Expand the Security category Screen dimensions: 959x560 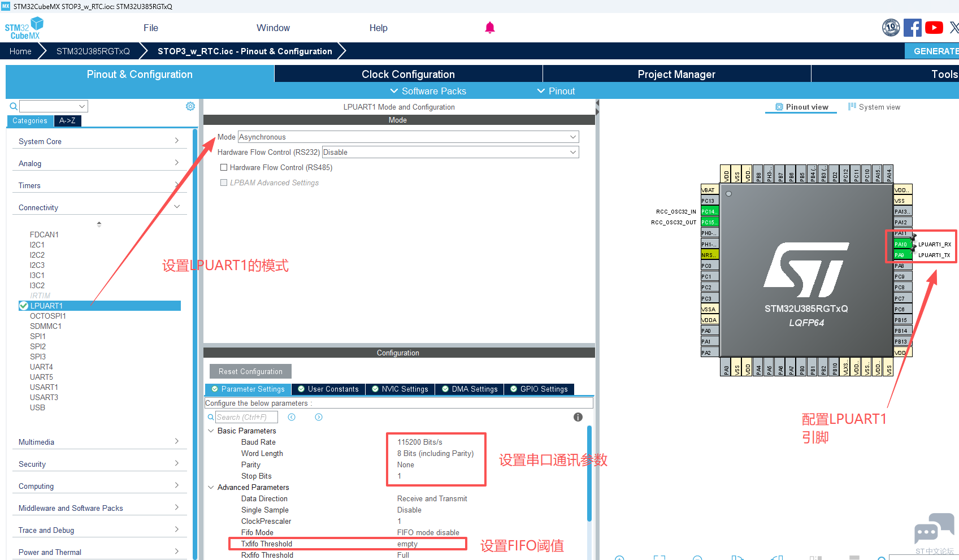(x=99, y=464)
